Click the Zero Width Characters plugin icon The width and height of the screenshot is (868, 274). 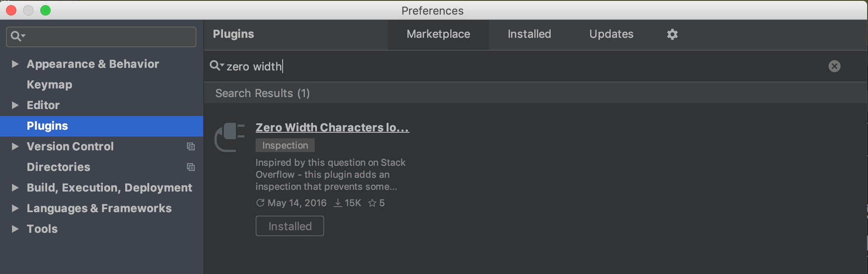229,137
